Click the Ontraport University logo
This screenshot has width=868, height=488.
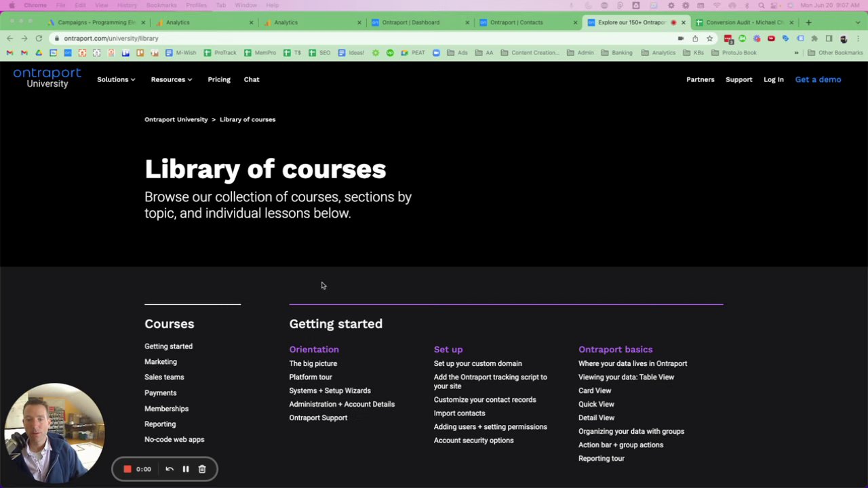(x=47, y=78)
